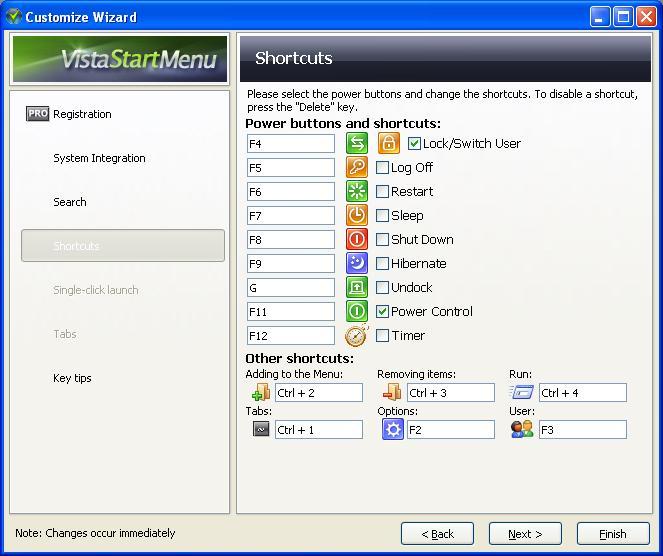The height and width of the screenshot is (556, 663).
Task: Focus the F5 Log Off shortcut field
Action: point(291,168)
